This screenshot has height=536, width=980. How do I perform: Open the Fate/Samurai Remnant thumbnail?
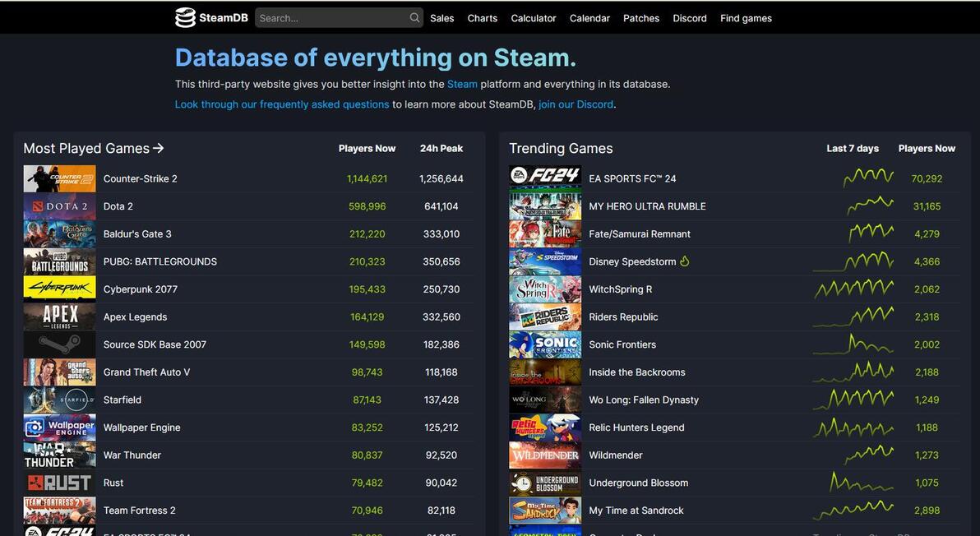coord(545,233)
